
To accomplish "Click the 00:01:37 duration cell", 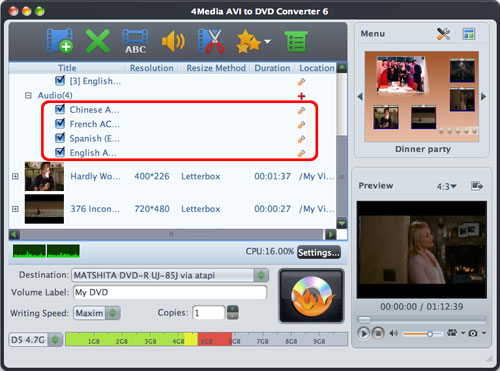I will click(x=272, y=176).
